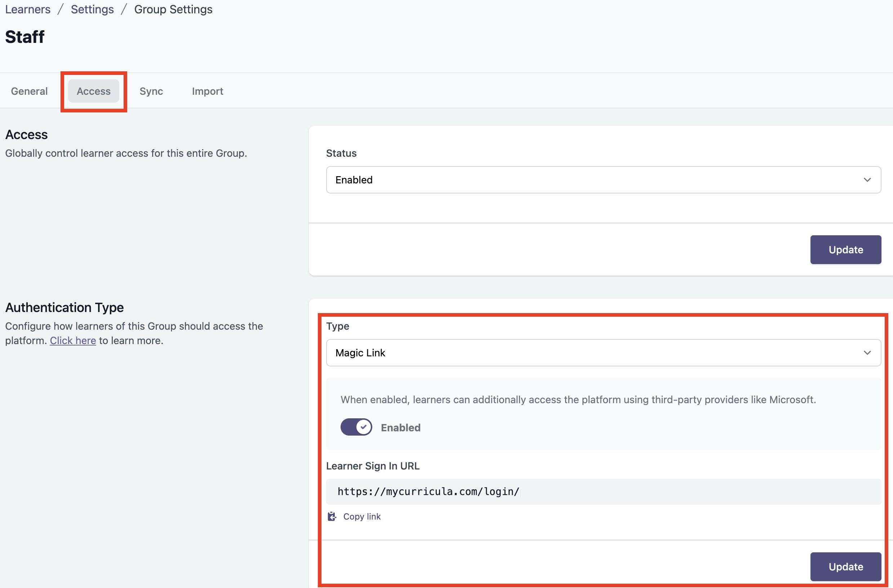This screenshot has width=893, height=588.
Task: Open the Type dropdown showing Magic Link
Action: pos(603,353)
